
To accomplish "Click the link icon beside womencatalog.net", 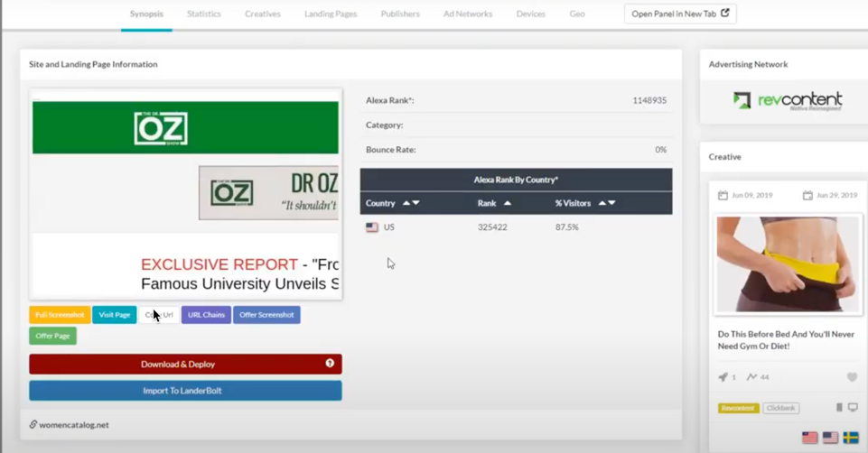I will point(33,424).
